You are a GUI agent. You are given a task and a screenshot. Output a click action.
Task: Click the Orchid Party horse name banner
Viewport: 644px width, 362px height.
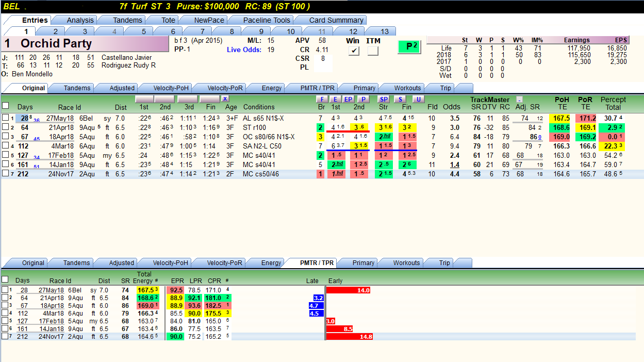[x=85, y=44]
